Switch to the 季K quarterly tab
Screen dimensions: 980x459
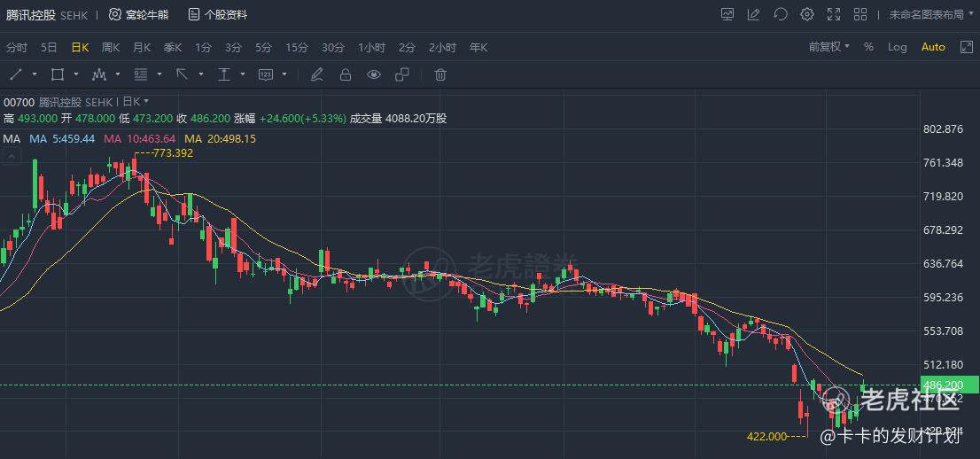tap(173, 48)
